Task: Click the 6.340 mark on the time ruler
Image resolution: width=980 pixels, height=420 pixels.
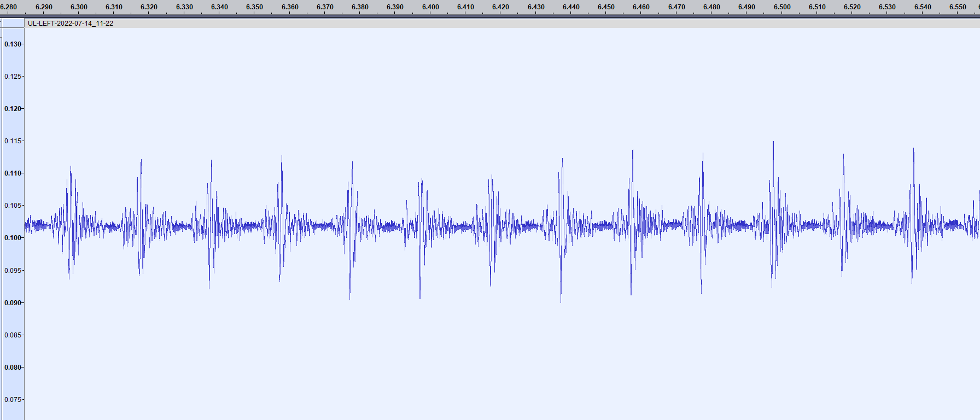Action: 219,7
